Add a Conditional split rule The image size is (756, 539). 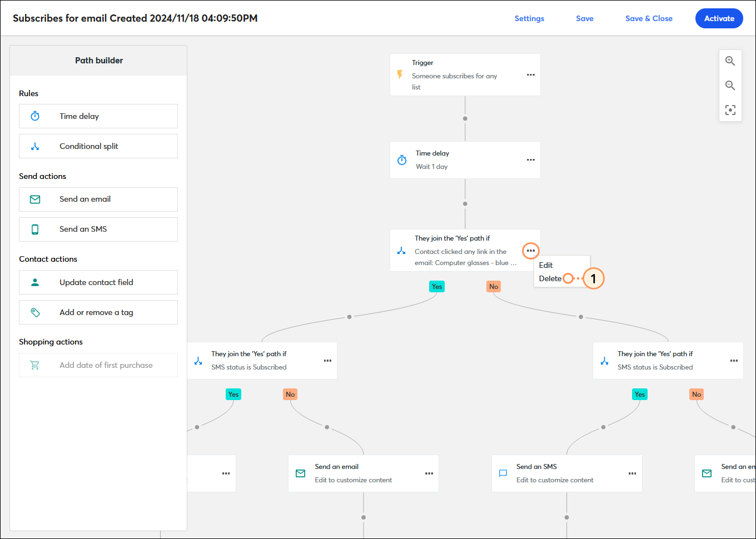click(98, 146)
